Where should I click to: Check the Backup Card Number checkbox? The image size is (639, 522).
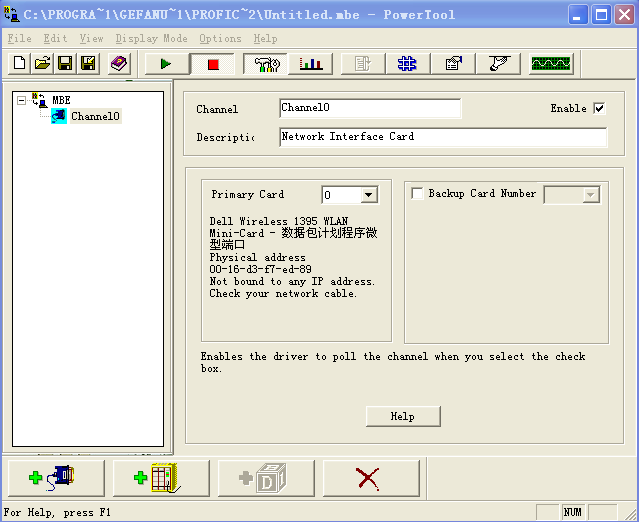417,194
